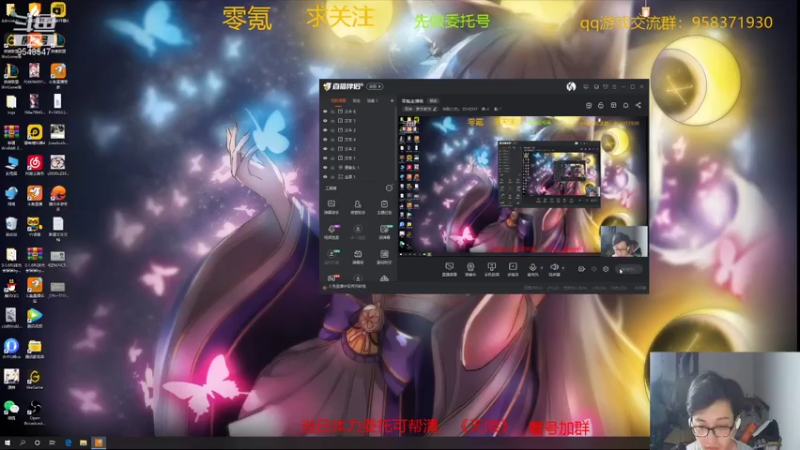Click the circular icon beside the 工具箱 header
Screen dimensions: 800x450
pyautogui.click(x=389, y=188)
